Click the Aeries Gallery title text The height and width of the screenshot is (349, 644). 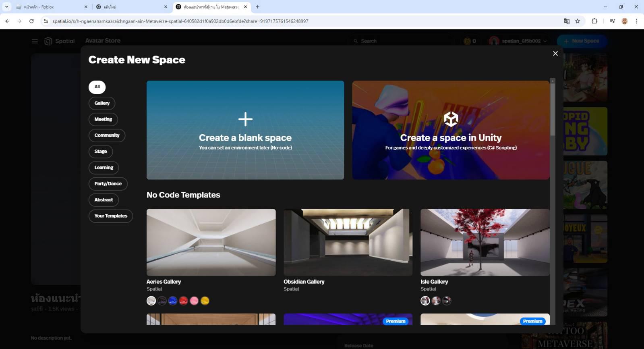[x=164, y=282]
